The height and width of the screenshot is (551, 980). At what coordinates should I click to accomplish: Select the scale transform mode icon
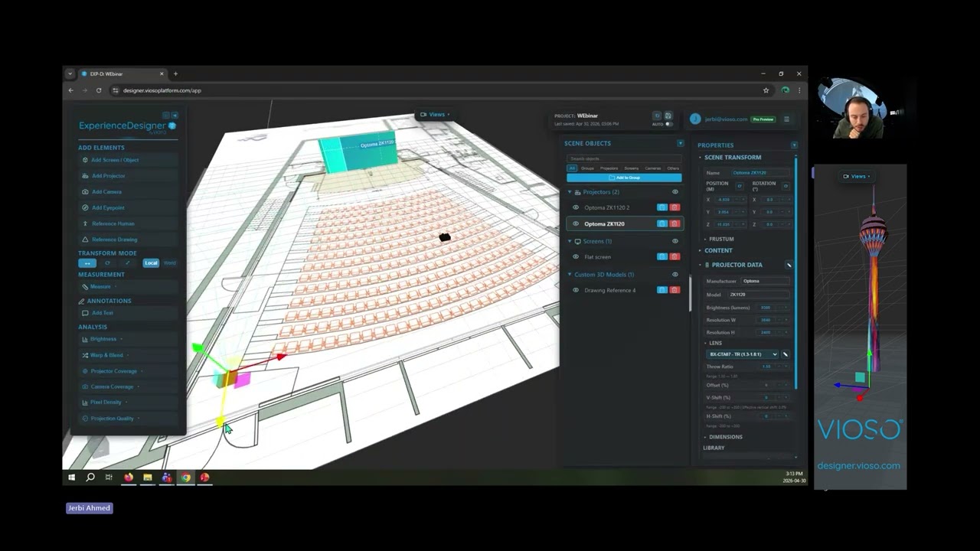pos(127,263)
